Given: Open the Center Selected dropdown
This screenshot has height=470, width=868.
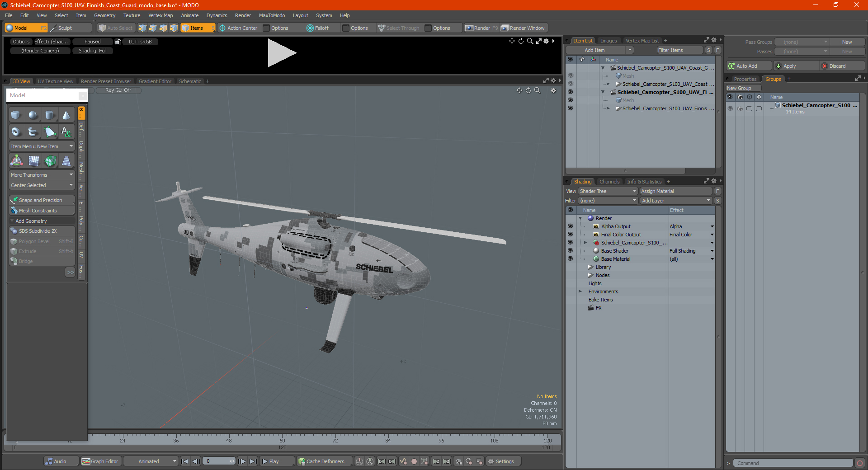Looking at the screenshot, I should point(42,185).
